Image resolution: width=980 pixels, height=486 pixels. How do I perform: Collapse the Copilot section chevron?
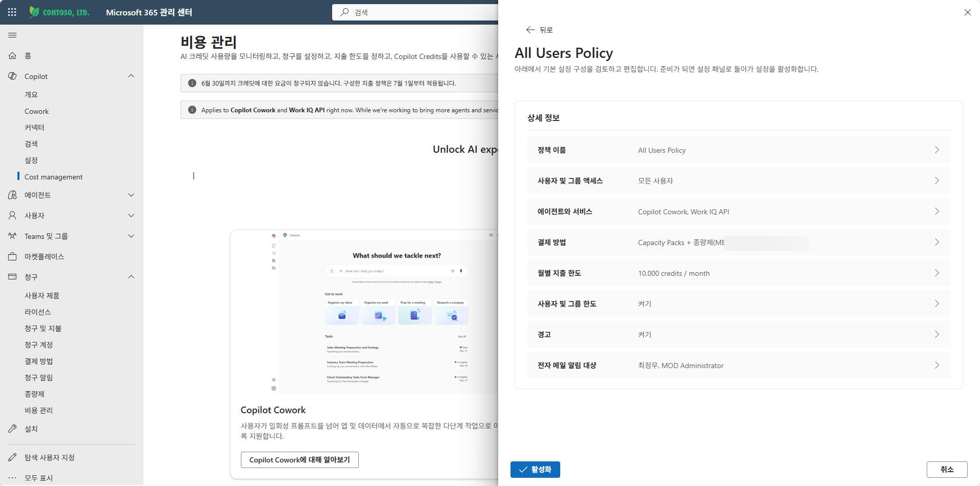click(x=131, y=76)
